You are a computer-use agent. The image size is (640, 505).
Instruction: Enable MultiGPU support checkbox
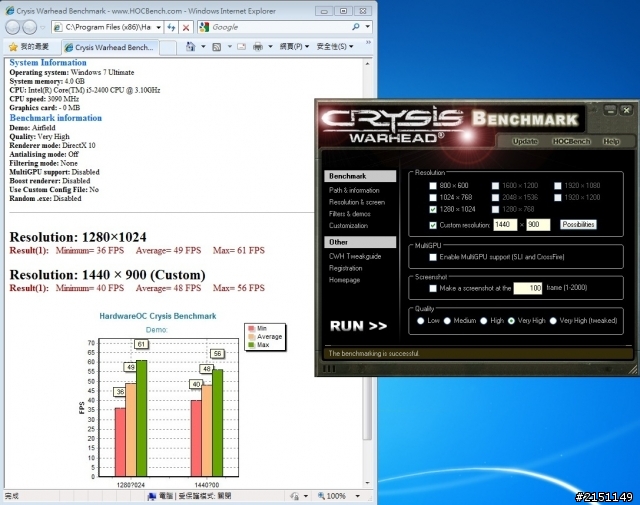coord(433,257)
